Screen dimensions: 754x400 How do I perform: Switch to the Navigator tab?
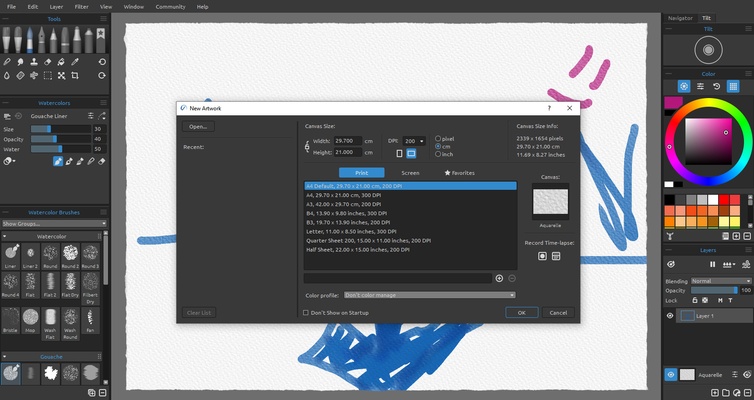(680, 18)
